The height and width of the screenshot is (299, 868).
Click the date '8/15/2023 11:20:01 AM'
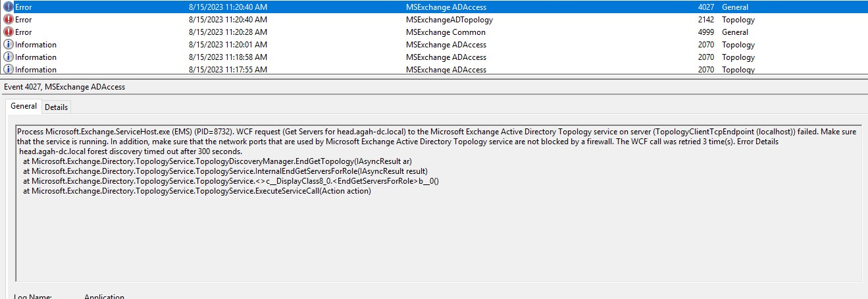[228, 45]
